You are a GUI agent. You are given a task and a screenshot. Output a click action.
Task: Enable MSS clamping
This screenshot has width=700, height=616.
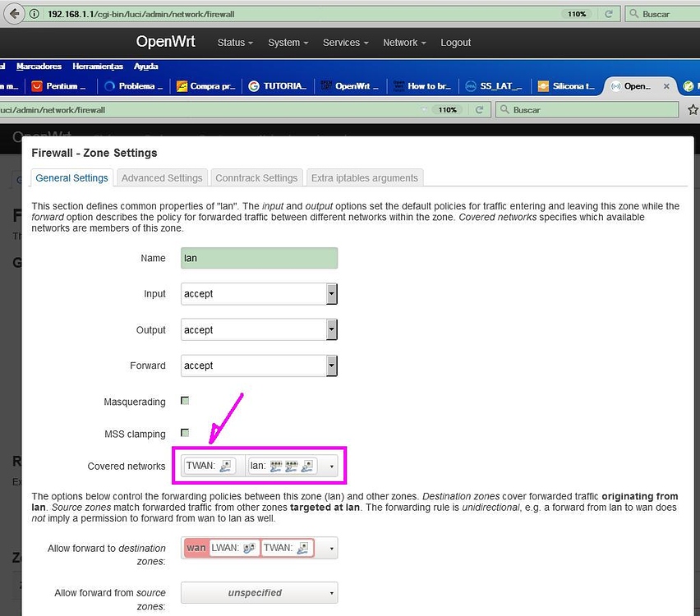185,434
